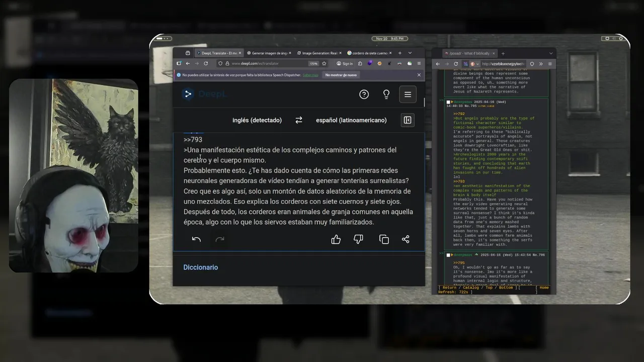
Task: Reload the /posad/ thread page
Action: (456, 64)
